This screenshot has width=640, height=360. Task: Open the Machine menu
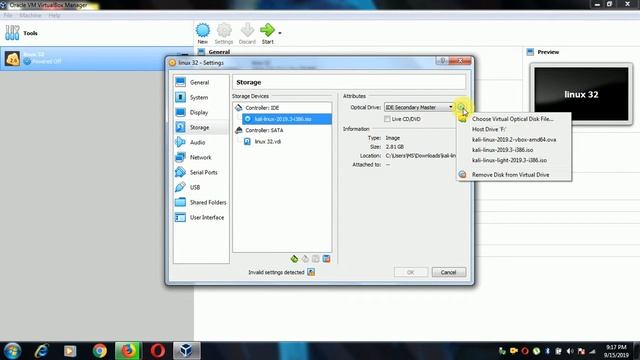(x=30, y=16)
